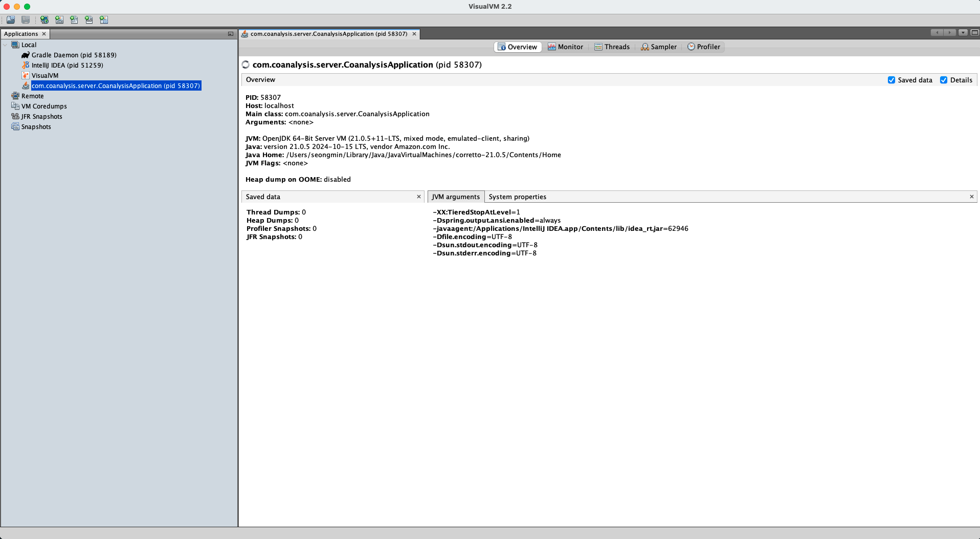Click the -Dfile.encoding=UTF-8 line
This screenshot has width=980, height=539.
pyautogui.click(x=472, y=237)
